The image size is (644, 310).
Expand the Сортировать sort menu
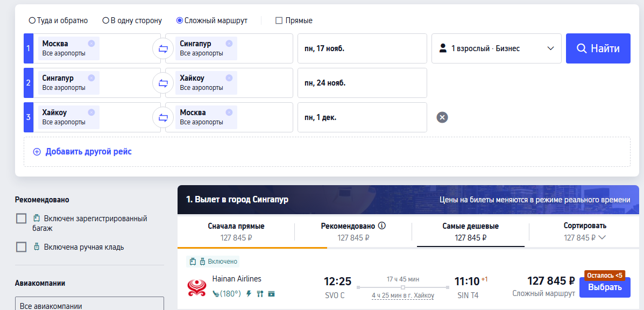[584, 231]
